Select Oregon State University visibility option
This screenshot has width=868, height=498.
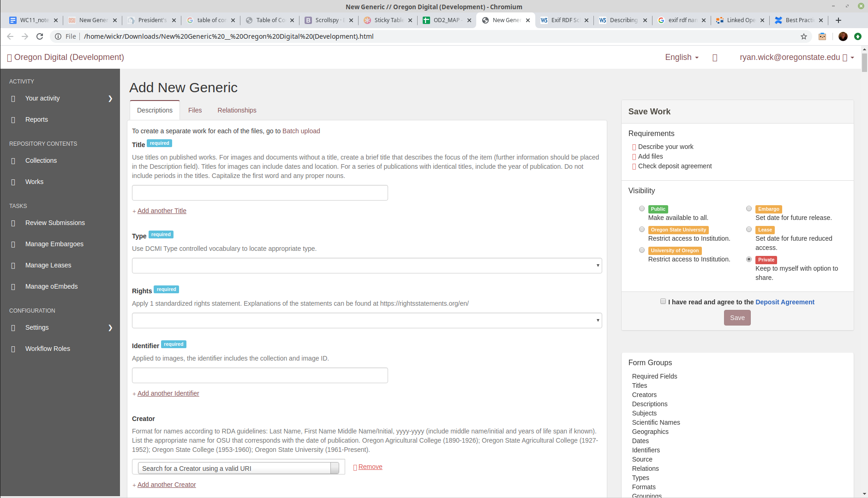(642, 229)
